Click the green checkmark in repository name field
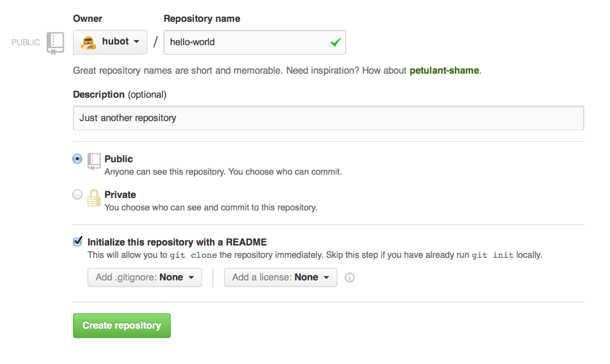The image size is (610, 364). point(336,43)
